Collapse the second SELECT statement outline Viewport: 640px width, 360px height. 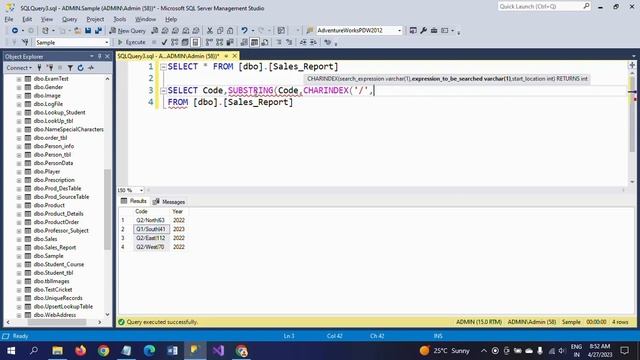coord(163,91)
